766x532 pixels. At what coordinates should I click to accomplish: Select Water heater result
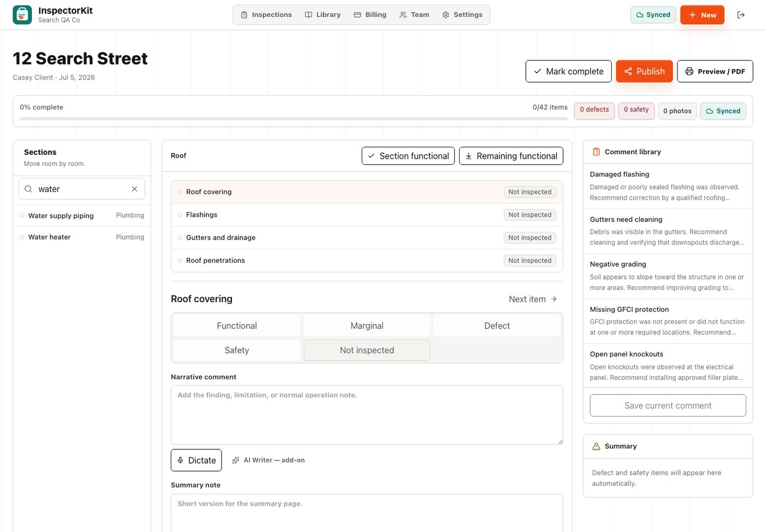[x=82, y=237]
